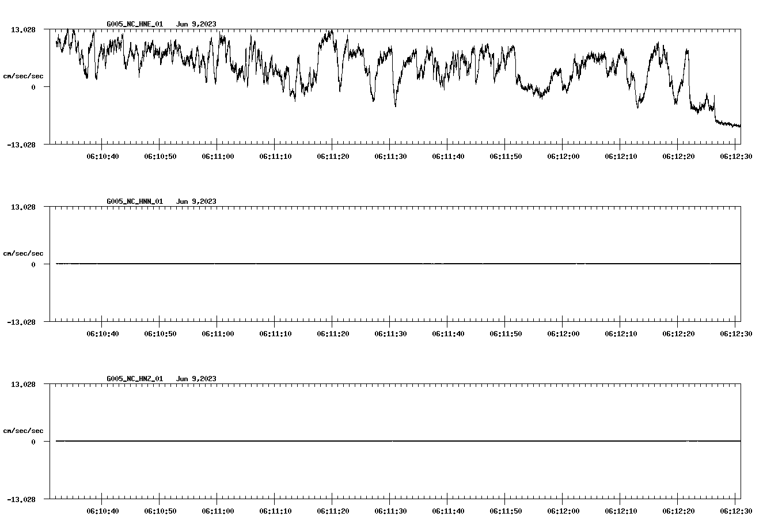Click the G005_NC_HNZ_01 channel title
The width and height of the screenshot is (782, 532).
click(135, 379)
